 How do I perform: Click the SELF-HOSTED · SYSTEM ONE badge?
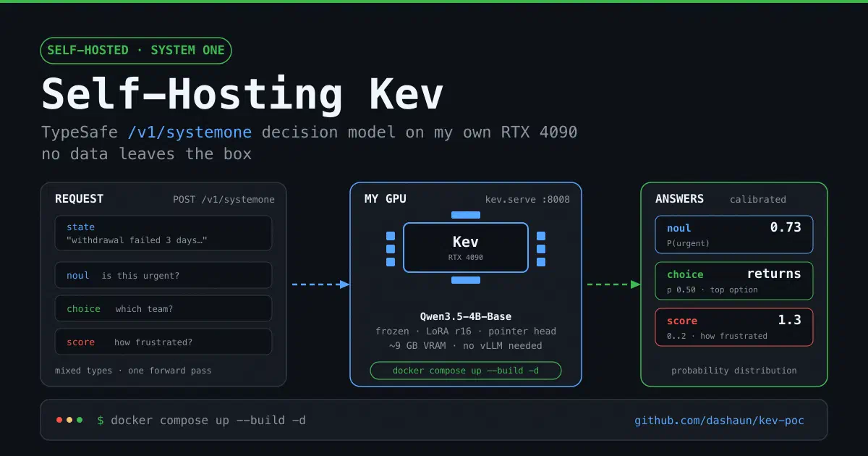[136, 51]
